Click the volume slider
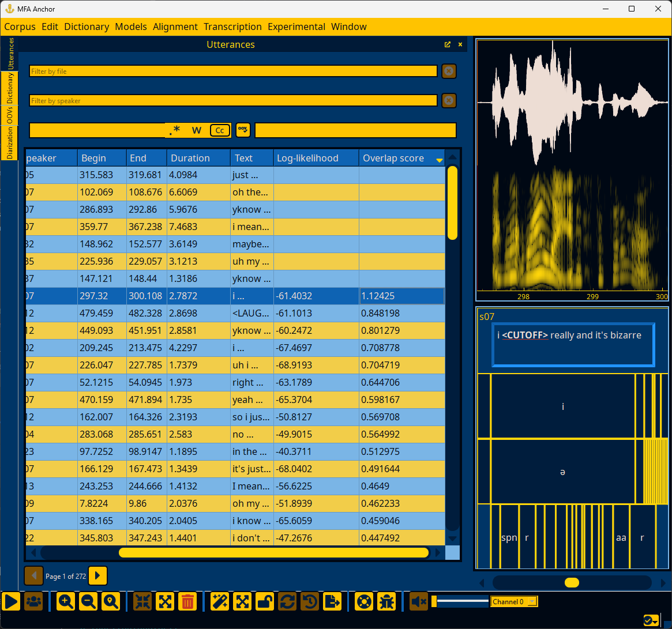 pyautogui.click(x=460, y=601)
